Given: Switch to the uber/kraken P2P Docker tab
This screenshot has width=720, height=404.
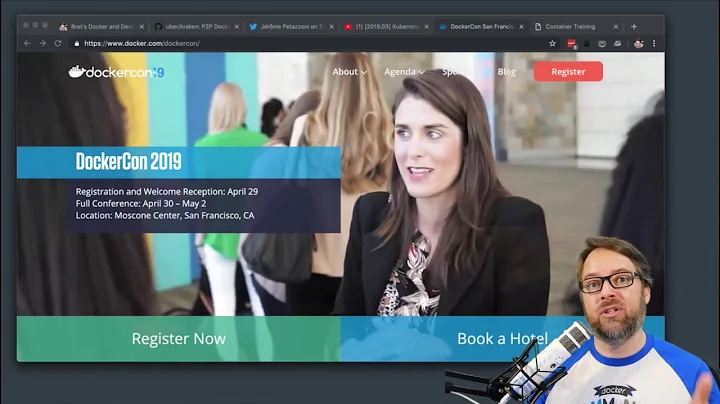Looking at the screenshot, I should tap(197, 27).
